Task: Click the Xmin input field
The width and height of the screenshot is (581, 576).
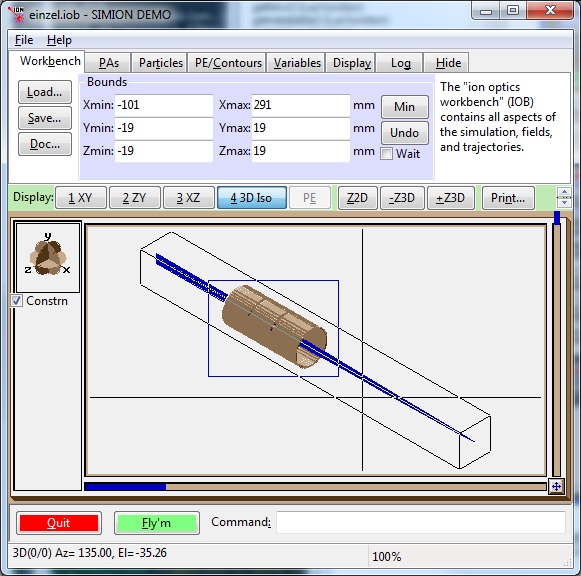Action: (164, 105)
